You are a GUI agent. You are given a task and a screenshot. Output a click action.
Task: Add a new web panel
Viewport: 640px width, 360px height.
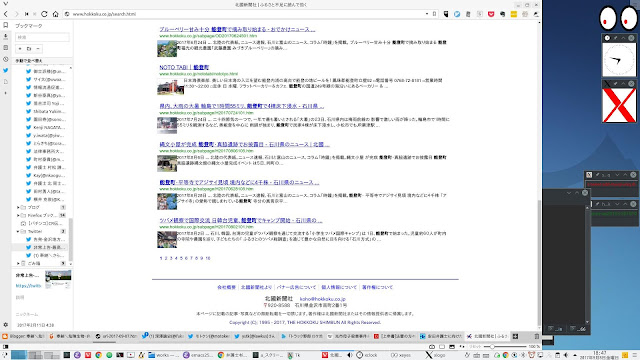coord(6,93)
